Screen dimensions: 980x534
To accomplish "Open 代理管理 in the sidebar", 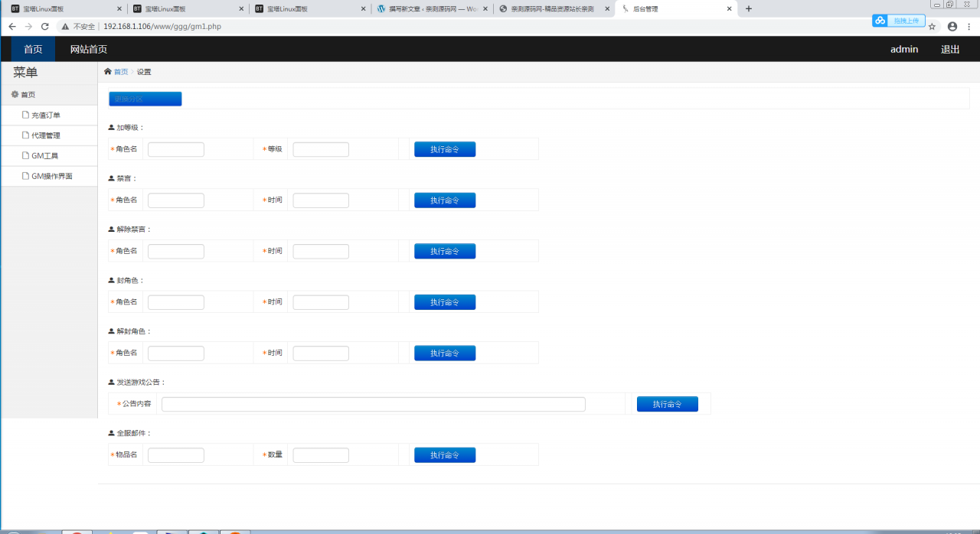I will coord(46,135).
